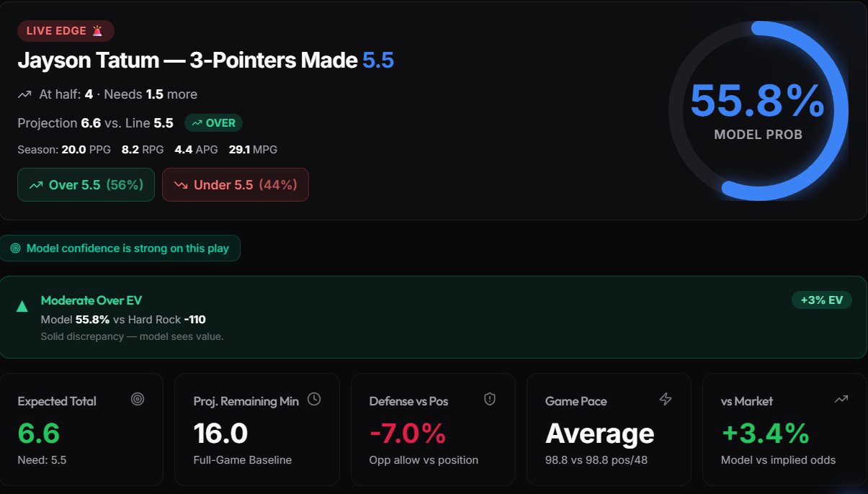868x494 pixels.
Task: Click the +3% EV badge
Action: [822, 300]
